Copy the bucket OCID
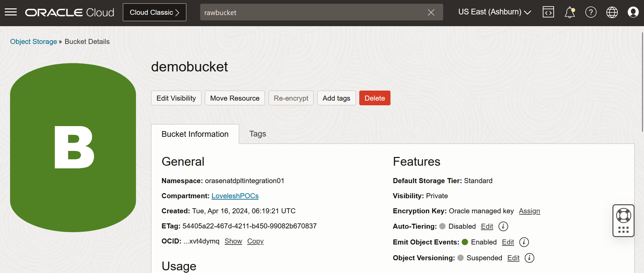This screenshot has width=644, height=273. (x=256, y=241)
